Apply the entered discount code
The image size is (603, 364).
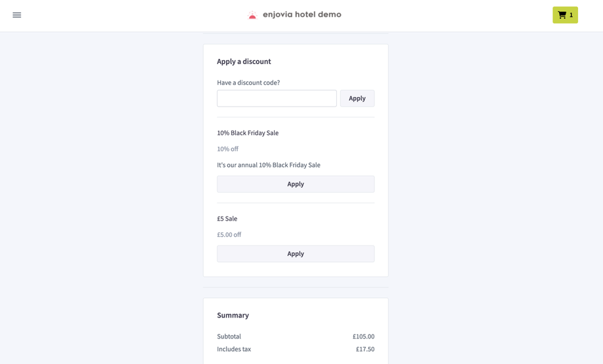(357, 98)
